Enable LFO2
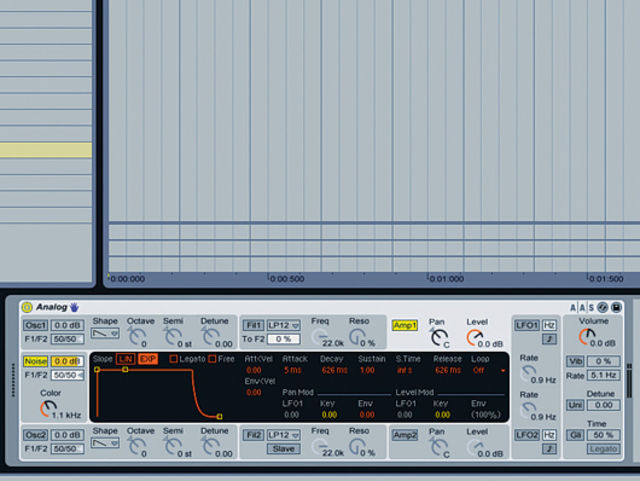This screenshot has height=481, width=640. tap(527, 435)
